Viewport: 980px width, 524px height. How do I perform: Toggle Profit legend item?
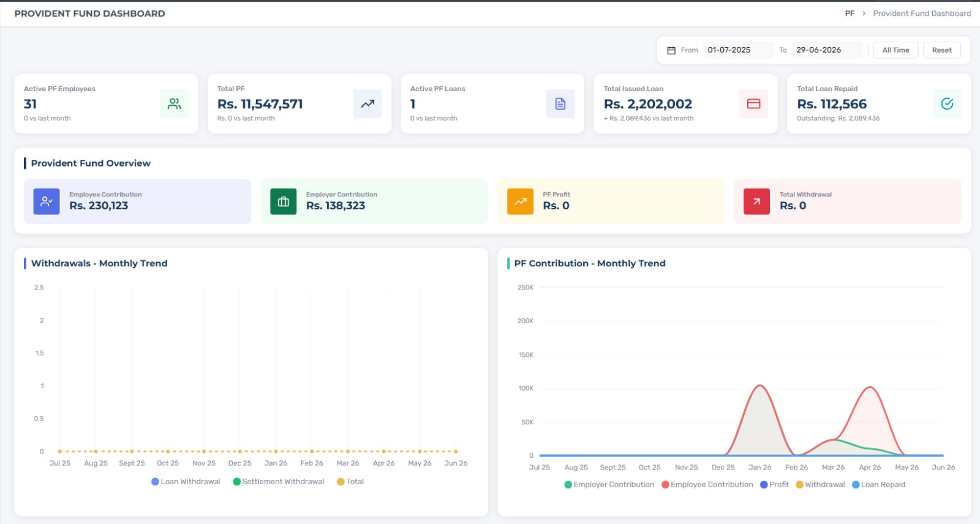pyautogui.click(x=774, y=485)
